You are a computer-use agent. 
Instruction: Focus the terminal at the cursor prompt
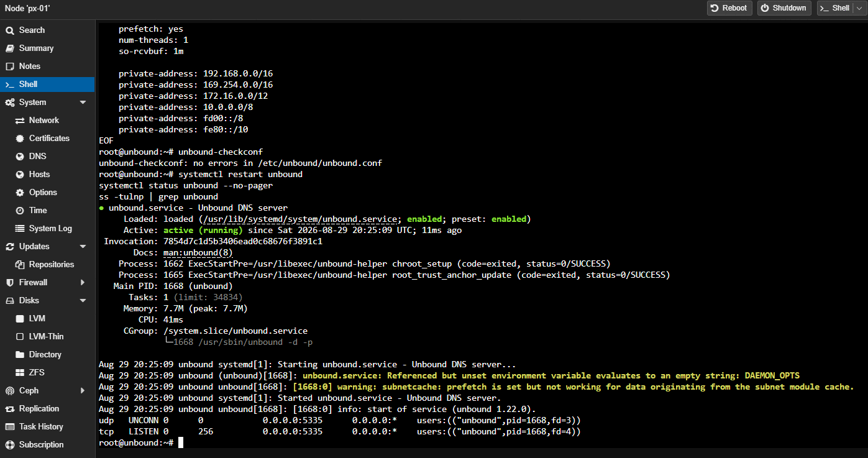181,442
